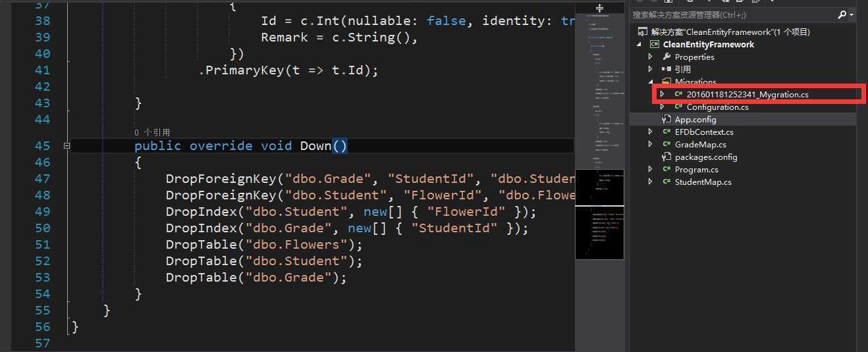This screenshot has width=868, height=352.
Task: Click DropIndex "dbo.Grade" StudentId line
Action: tap(347, 228)
